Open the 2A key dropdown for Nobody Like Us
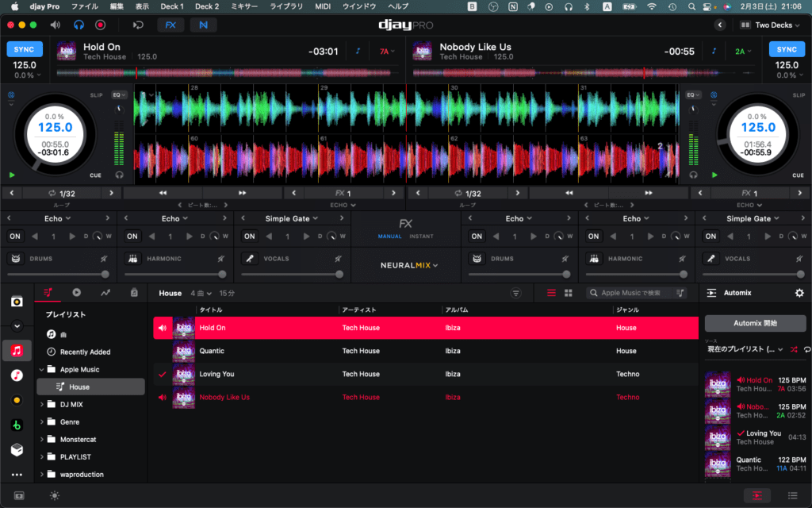This screenshot has width=812, height=508. click(742, 52)
